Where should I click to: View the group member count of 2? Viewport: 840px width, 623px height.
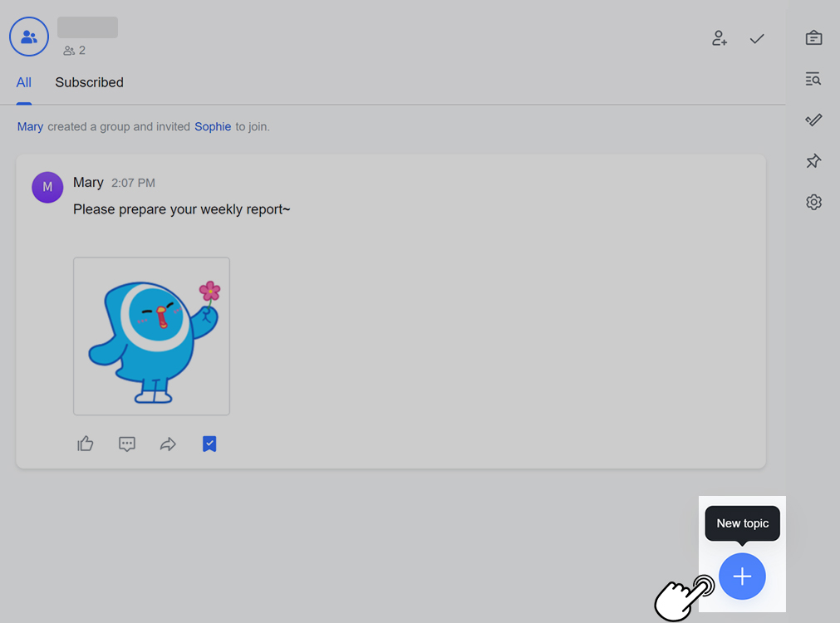click(x=75, y=51)
